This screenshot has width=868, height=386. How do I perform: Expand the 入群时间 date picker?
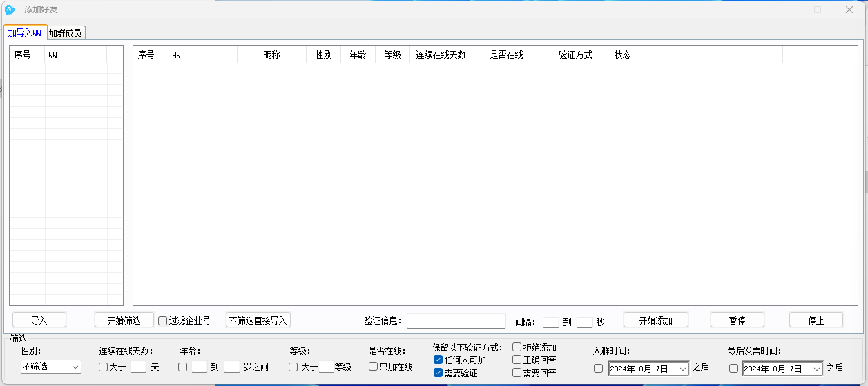click(x=683, y=369)
